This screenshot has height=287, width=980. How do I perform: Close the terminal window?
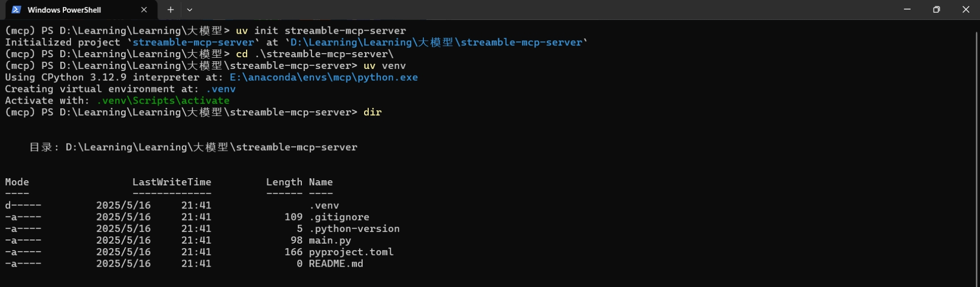click(965, 10)
